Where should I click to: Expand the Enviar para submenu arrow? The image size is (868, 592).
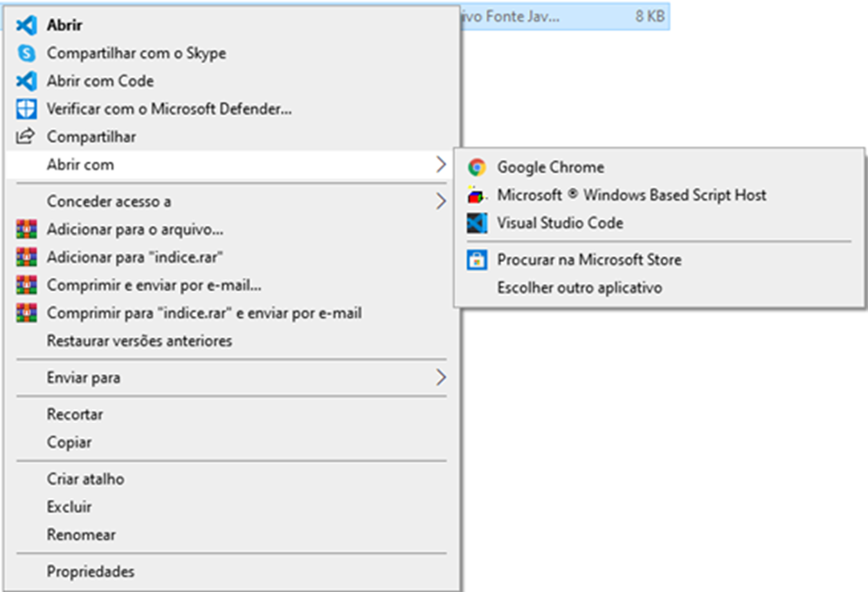(x=441, y=377)
